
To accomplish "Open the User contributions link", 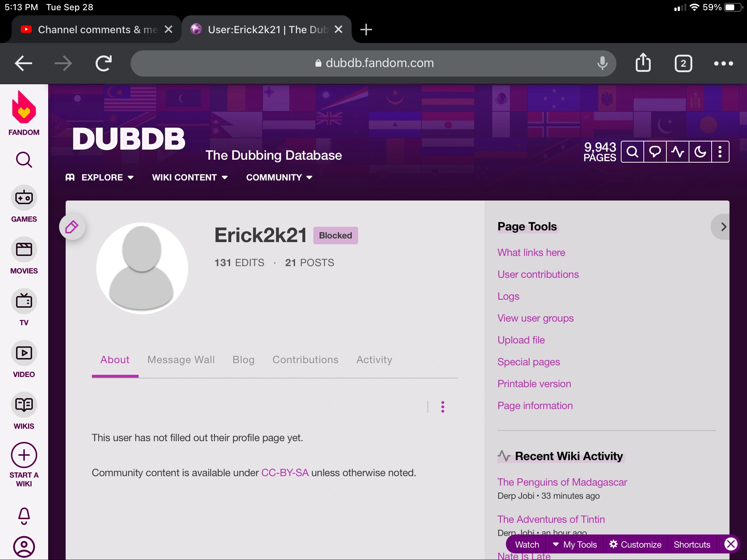I will 538,275.
